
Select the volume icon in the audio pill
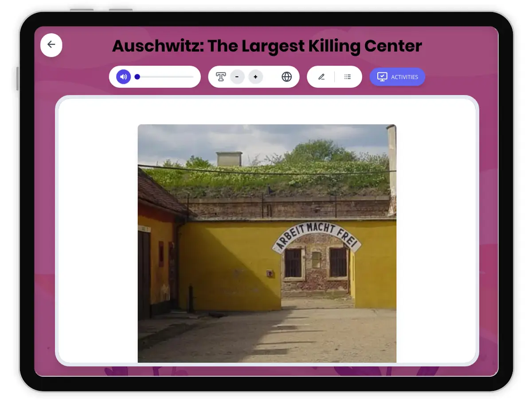[x=122, y=76]
